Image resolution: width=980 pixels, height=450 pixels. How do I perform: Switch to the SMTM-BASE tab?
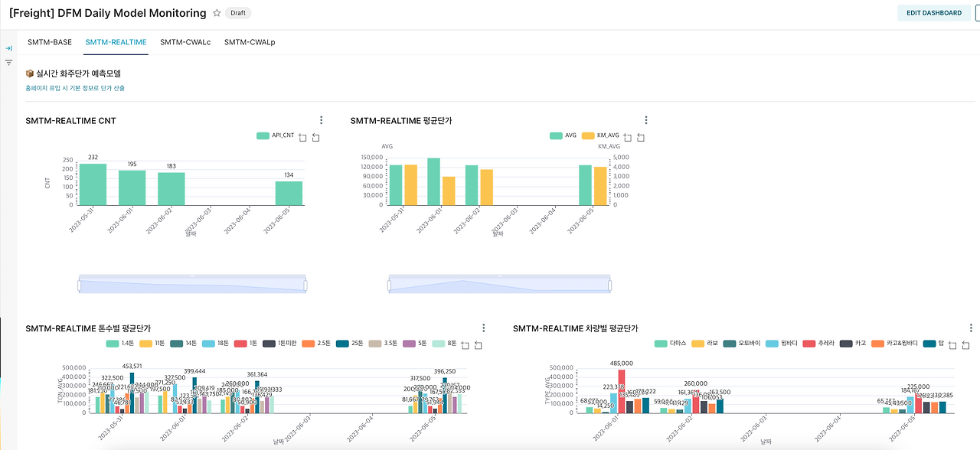point(50,42)
